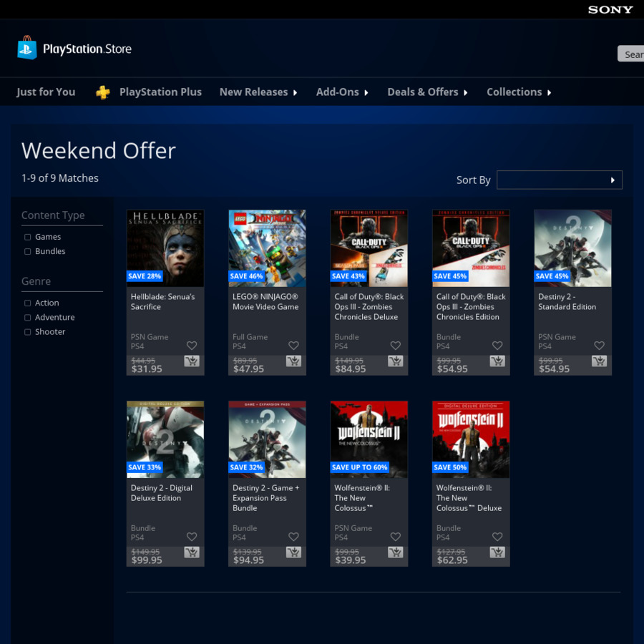Add $39.95 Wolfenstein II The New Colossus to cart
This screenshot has height=644, width=644.
[x=396, y=552]
